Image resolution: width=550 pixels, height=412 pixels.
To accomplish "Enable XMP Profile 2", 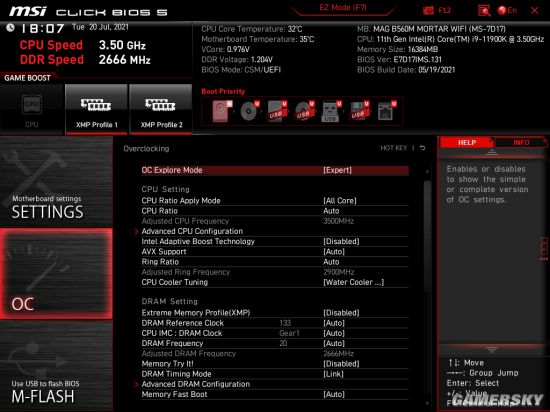I will [x=161, y=109].
